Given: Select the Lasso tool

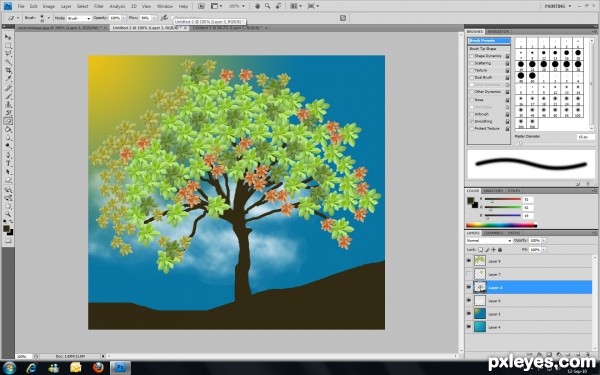Looking at the screenshot, I should click(8, 54).
